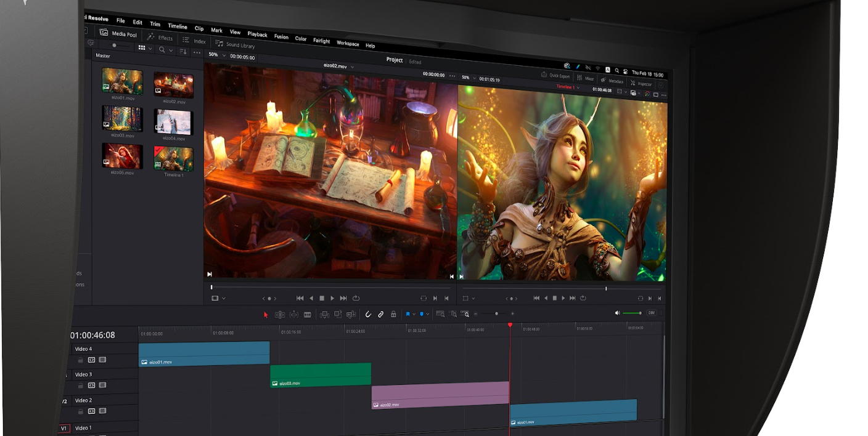Open the Timeline 1 dropdown
The image size is (868, 436).
578,87
